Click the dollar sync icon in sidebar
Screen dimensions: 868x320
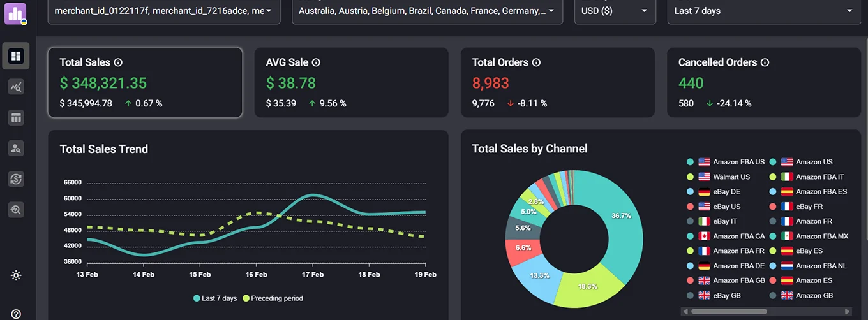(16, 179)
